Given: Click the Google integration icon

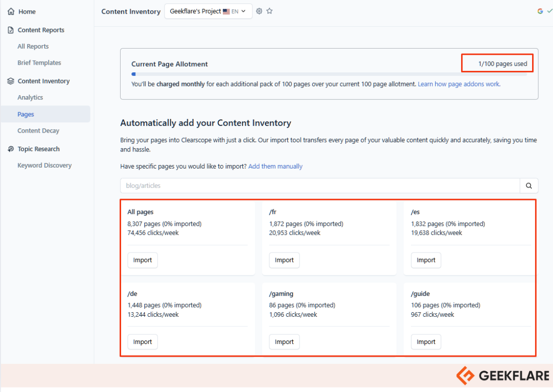Looking at the screenshot, I should coord(540,11).
